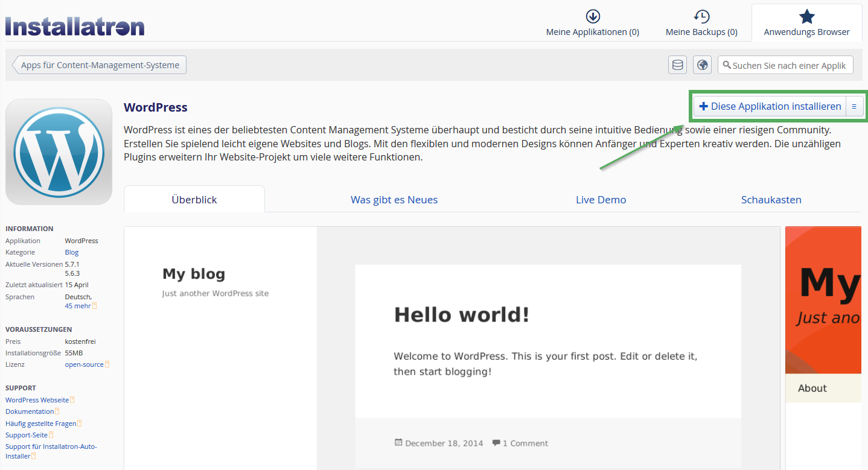Click the Deutsch language value
Image resolution: width=868 pixels, height=470 pixels.
click(78, 297)
